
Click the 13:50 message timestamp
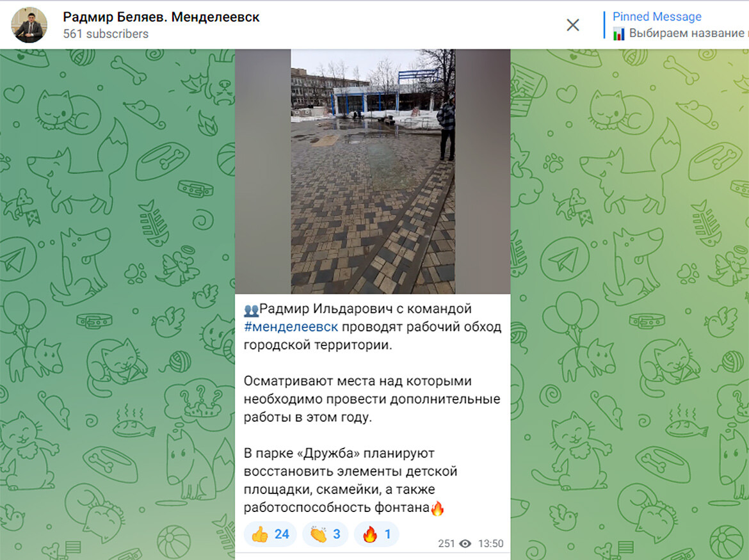click(490, 544)
